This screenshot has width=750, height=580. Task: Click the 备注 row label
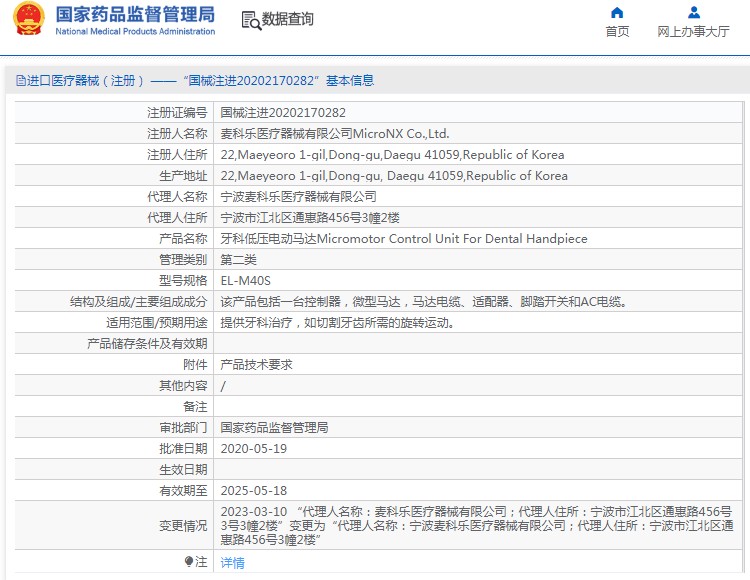[195, 407]
